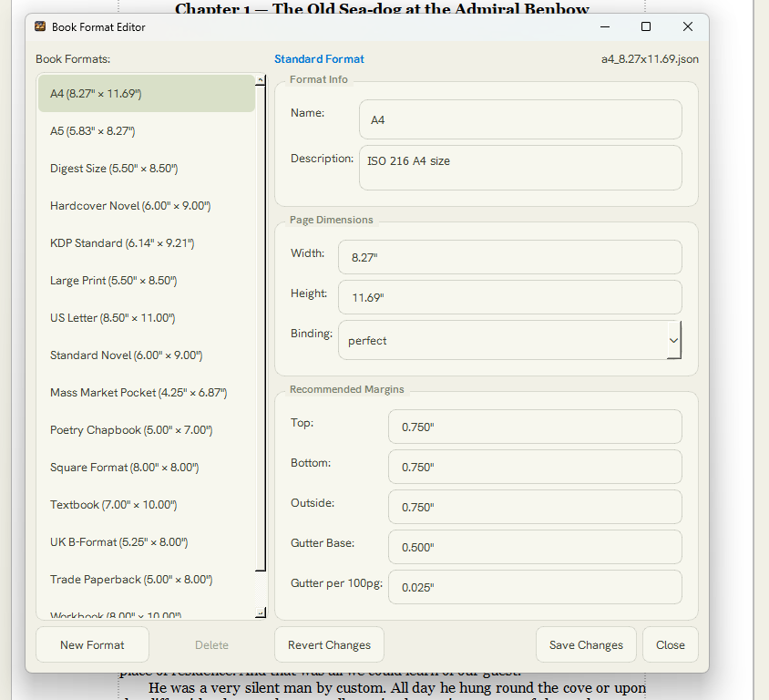Close the Book Format Editor window
Image resolution: width=769 pixels, height=700 pixels.
point(688,27)
